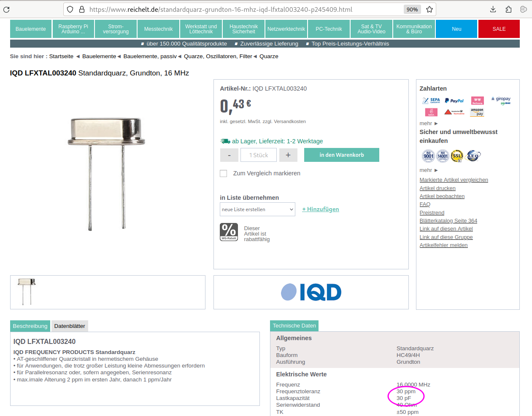Open the Kommunikation & Büro menu
Screen dimensions: 532x416
click(x=414, y=29)
